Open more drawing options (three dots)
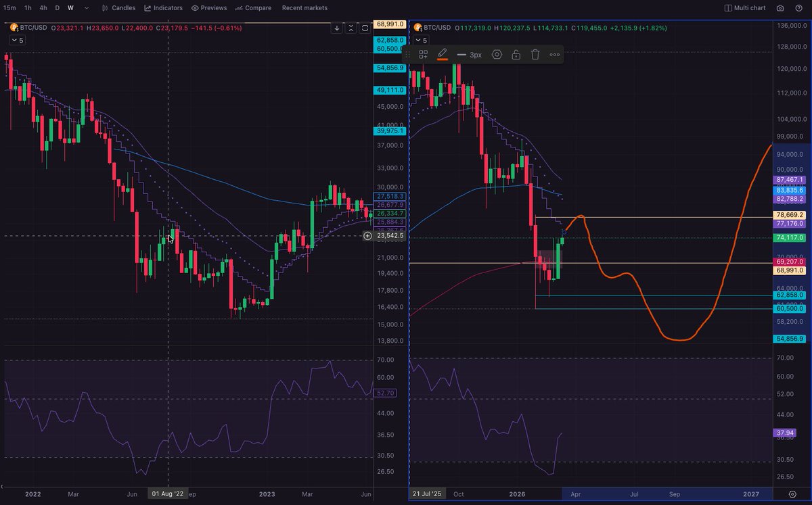This screenshot has width=812, height=505. click(x=555, y=54)
